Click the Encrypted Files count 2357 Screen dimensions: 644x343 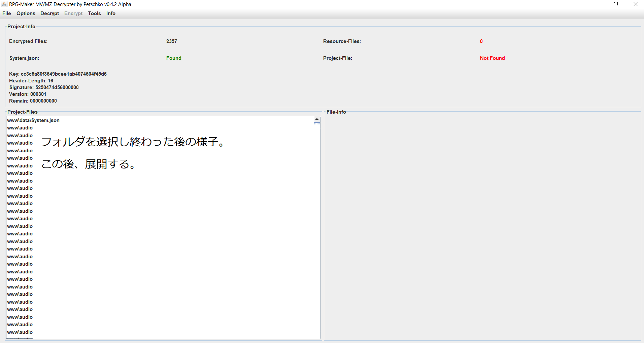click(x=172, y=41)
